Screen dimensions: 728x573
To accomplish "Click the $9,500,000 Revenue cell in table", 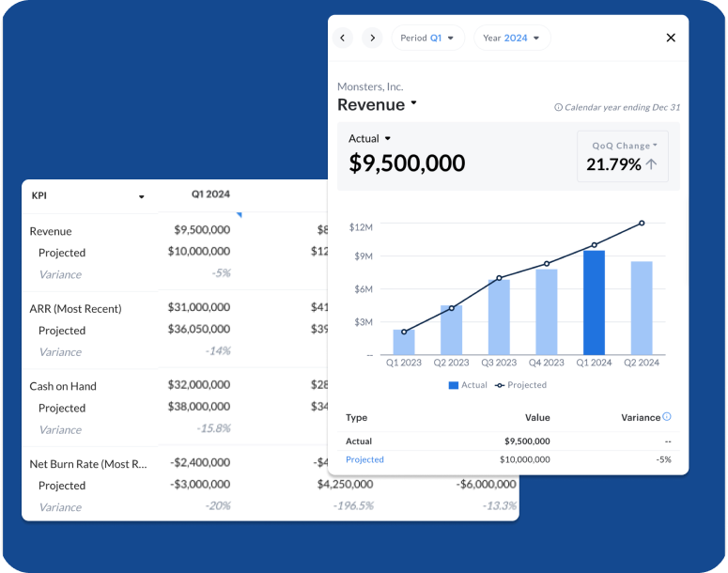I will tap(202, 229).
